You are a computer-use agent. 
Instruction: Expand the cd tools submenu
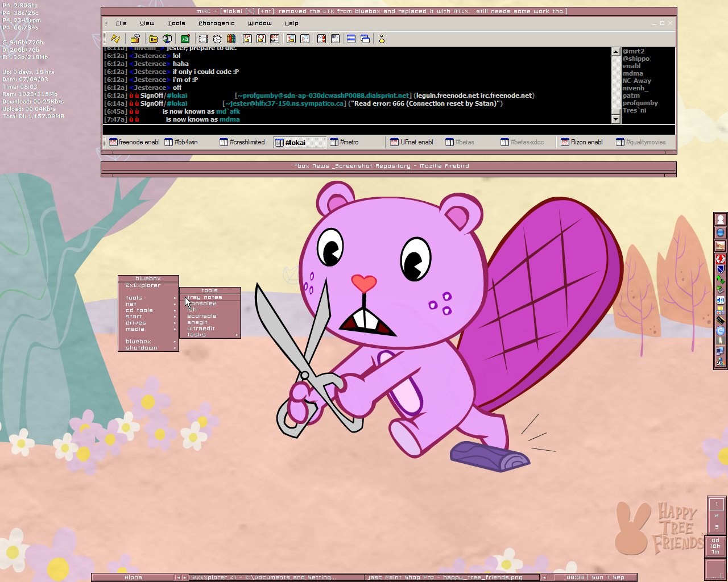(x=148, y=310)
